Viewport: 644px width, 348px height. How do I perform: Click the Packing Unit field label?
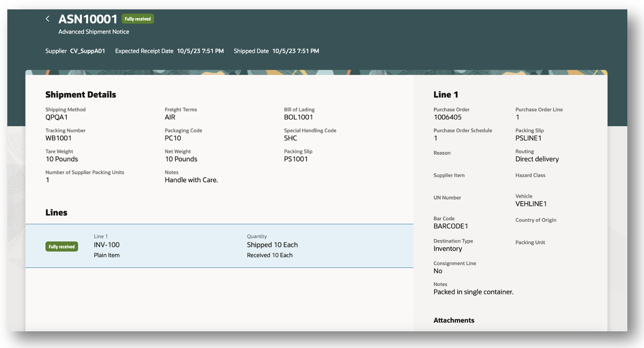click(x=530, y=243)
